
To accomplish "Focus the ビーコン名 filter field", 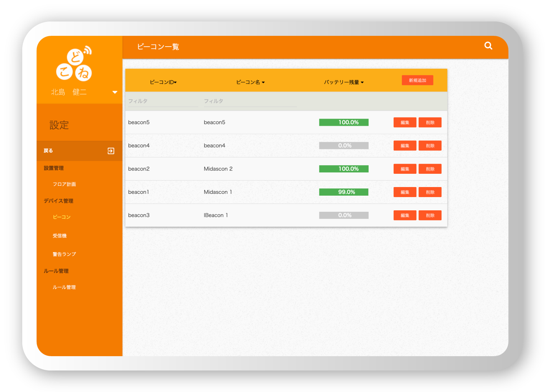I will (250, 101).
